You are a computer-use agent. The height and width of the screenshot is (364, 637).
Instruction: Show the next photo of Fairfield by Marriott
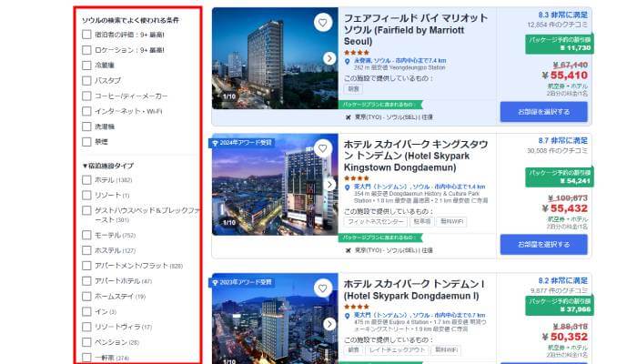[x=329, y=58]
